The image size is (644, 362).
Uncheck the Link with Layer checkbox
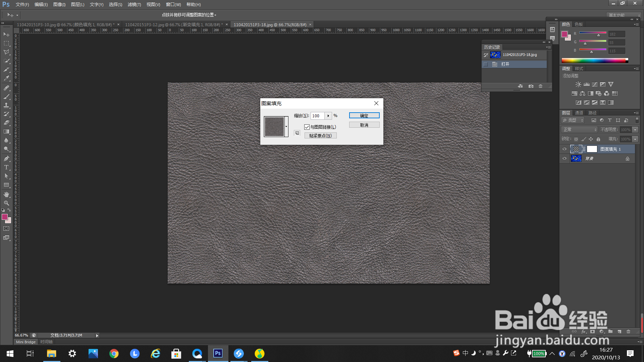coord(307,127)
